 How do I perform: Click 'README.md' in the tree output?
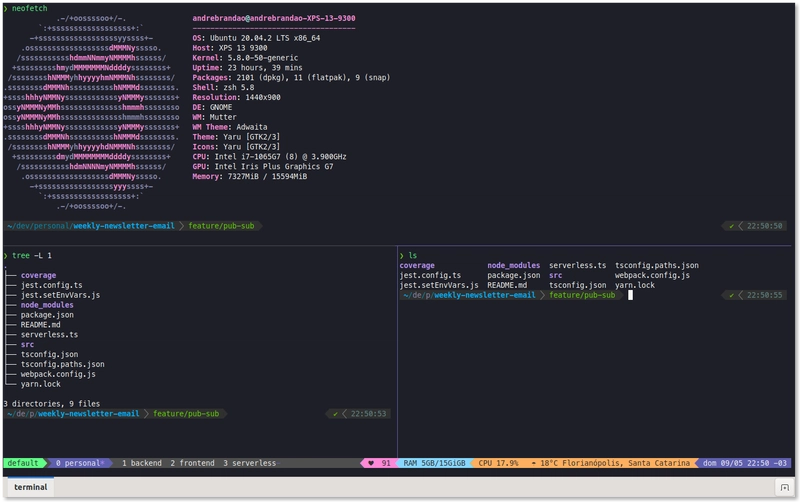point(40,324)
